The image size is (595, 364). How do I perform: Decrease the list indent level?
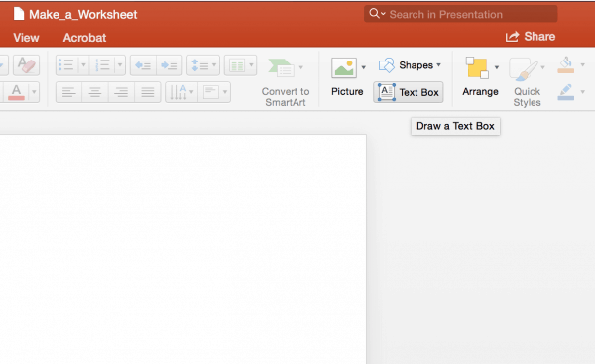click(143, 65)
